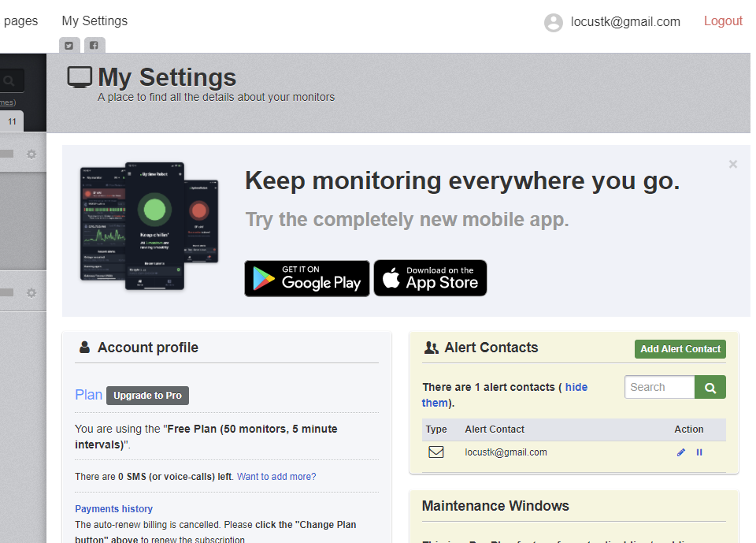Click the search magnifier in dark sidebar
Image resolution: width=756 pixels, height=543 pixels.
pos(8,80)
